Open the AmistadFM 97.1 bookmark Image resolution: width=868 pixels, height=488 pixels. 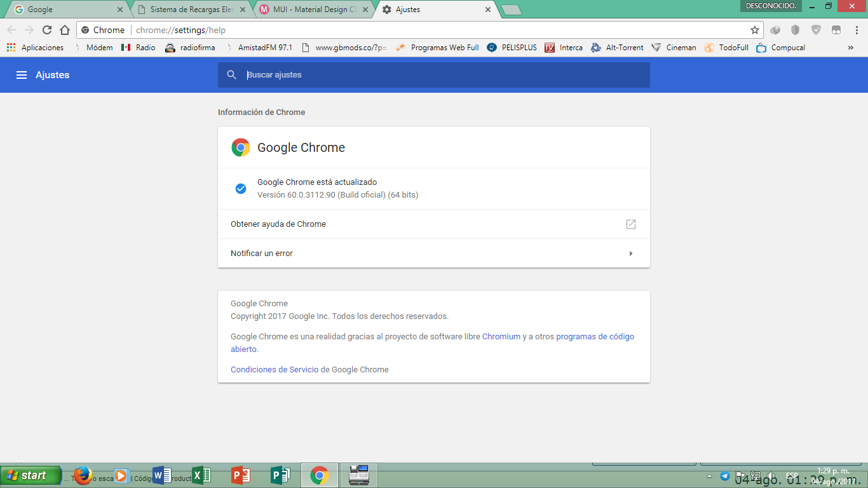click(x=259, y=48)
